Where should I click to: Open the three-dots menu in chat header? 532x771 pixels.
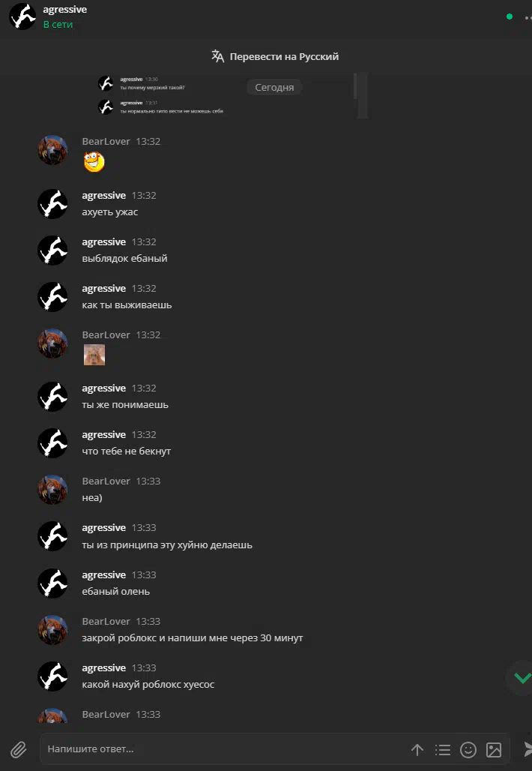528,17
